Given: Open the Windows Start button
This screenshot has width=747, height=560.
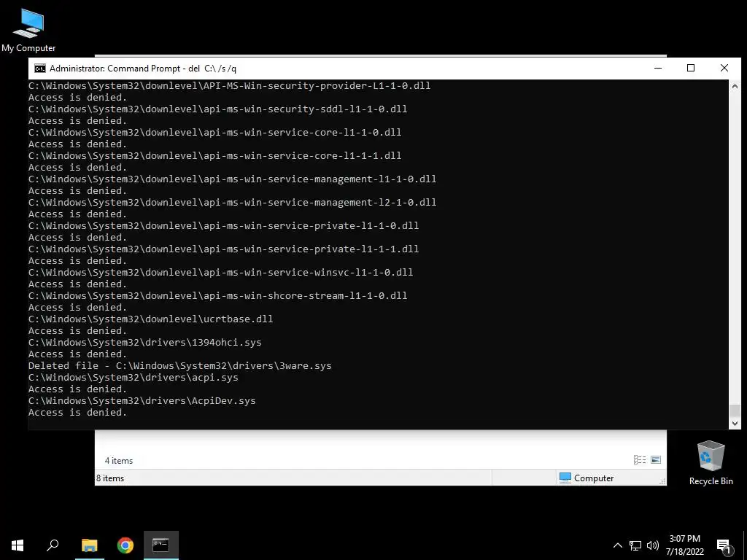Looking at the screenshot, I should (18, 545).
